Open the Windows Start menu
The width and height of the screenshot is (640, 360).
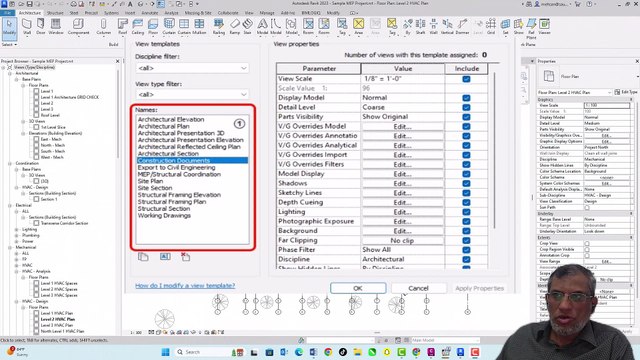[165, 352]
